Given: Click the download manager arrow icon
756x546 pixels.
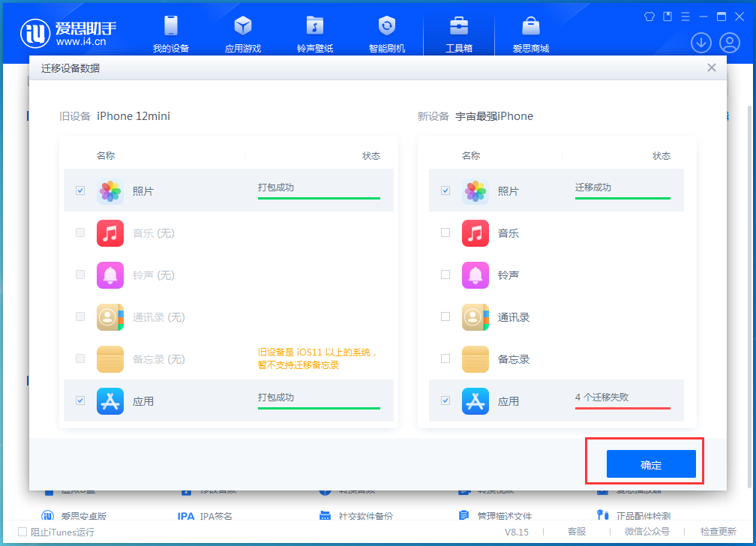Looking at the screenshot, I should coord(701,43).
